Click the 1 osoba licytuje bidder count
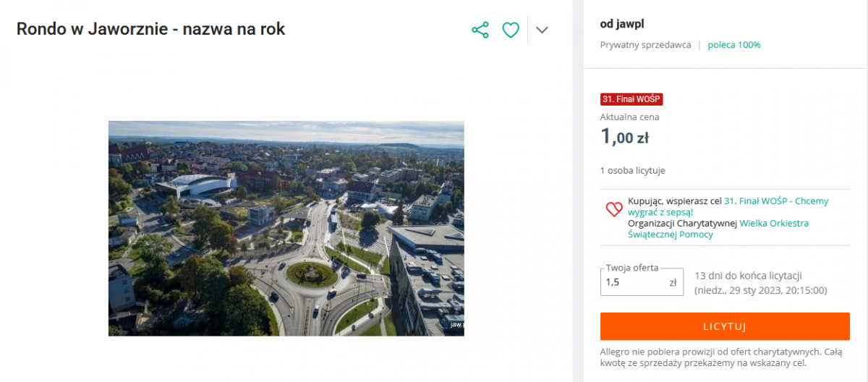The image size is (868, 382). (632, 171)
